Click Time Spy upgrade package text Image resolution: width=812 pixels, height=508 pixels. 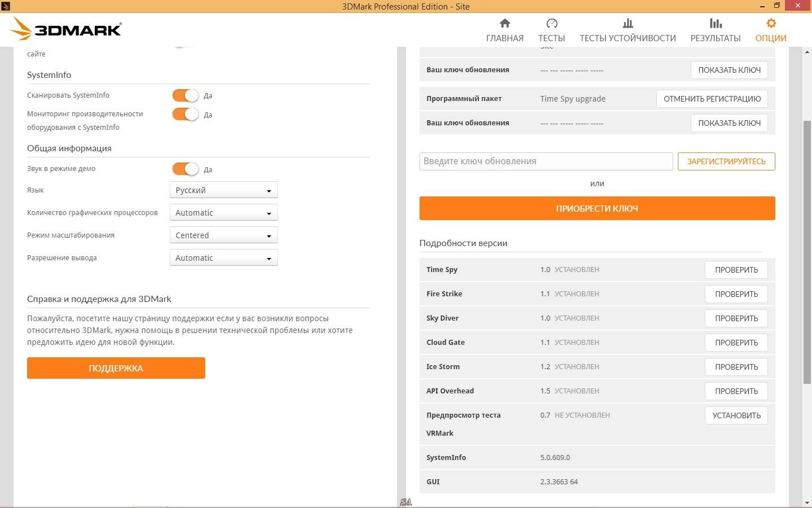[573, 99]
